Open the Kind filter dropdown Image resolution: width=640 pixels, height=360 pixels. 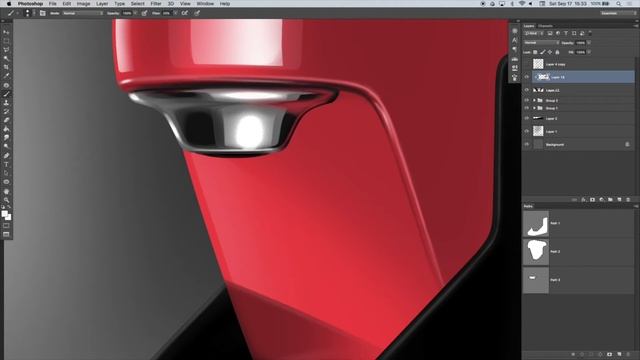[x=533, y=33]
